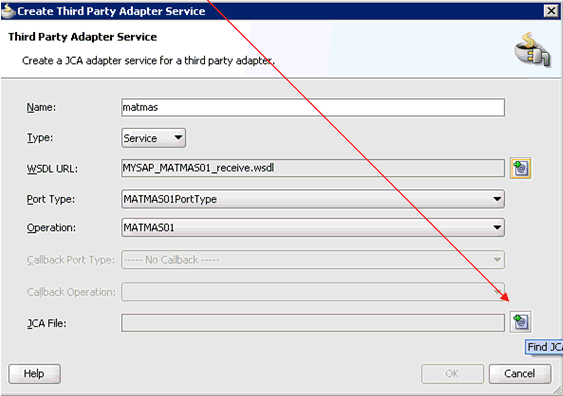
Task: Click the 'Type:' label
Action: tap(40, 138)
